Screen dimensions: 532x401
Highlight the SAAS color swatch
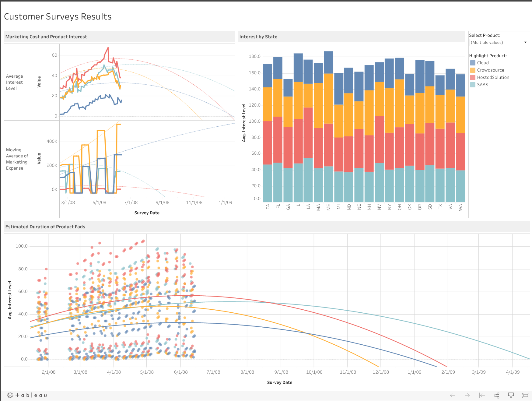pos(473,85)
